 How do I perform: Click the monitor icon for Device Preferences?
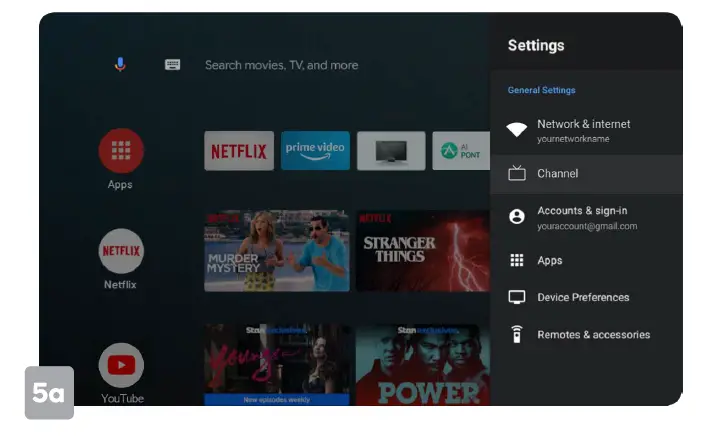click(517, 297)
